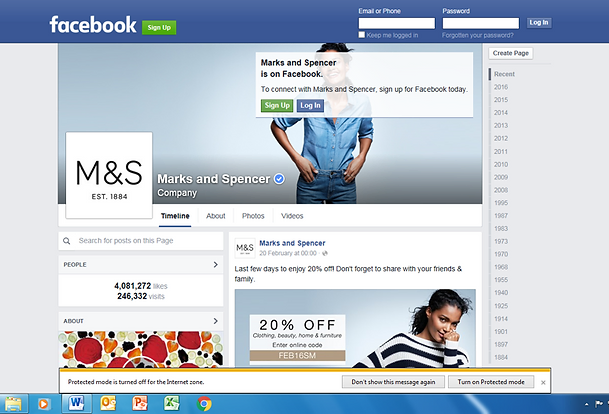Image resolution: width=609 pixels, height=414 pixels.
Task: Jump to 2011 in the timeline
Action: [501, 151]
